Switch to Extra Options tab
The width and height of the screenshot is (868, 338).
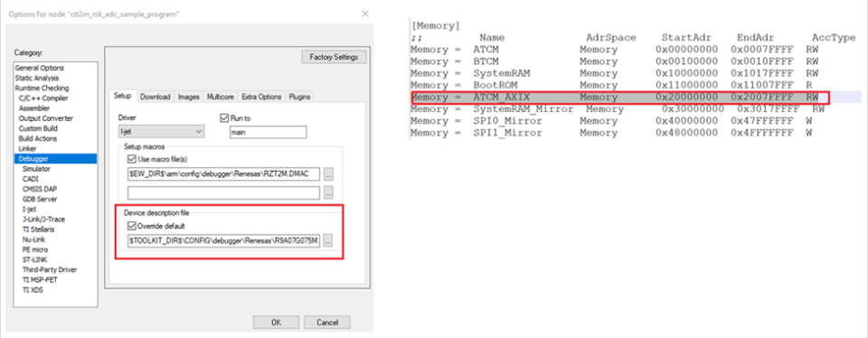click(x=261, y=97)
